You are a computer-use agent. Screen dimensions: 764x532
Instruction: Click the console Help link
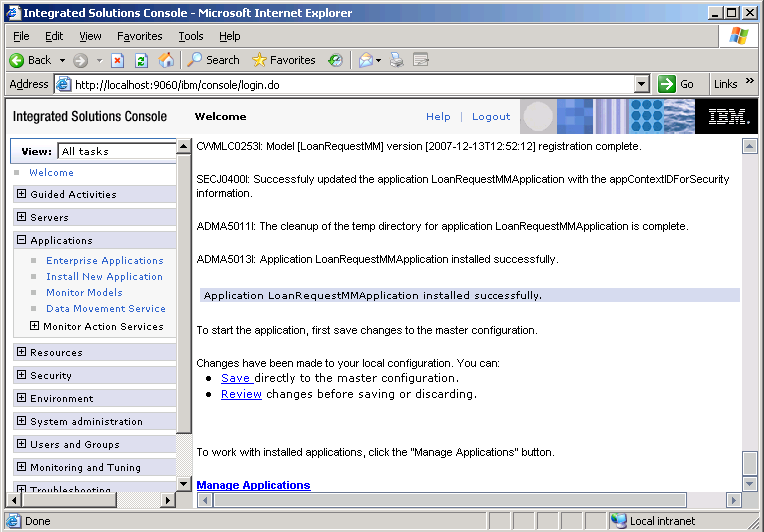[x=438, y=116]
